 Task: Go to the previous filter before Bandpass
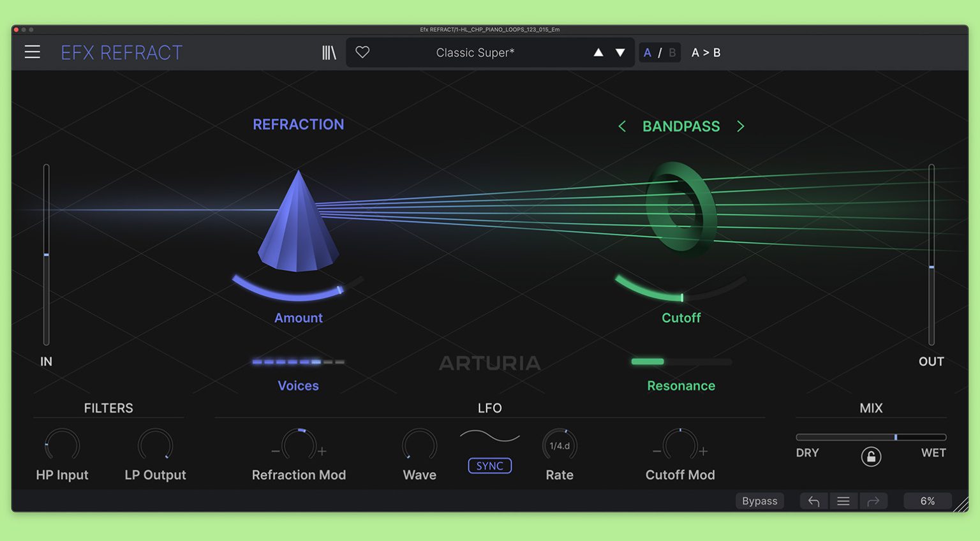622,126
